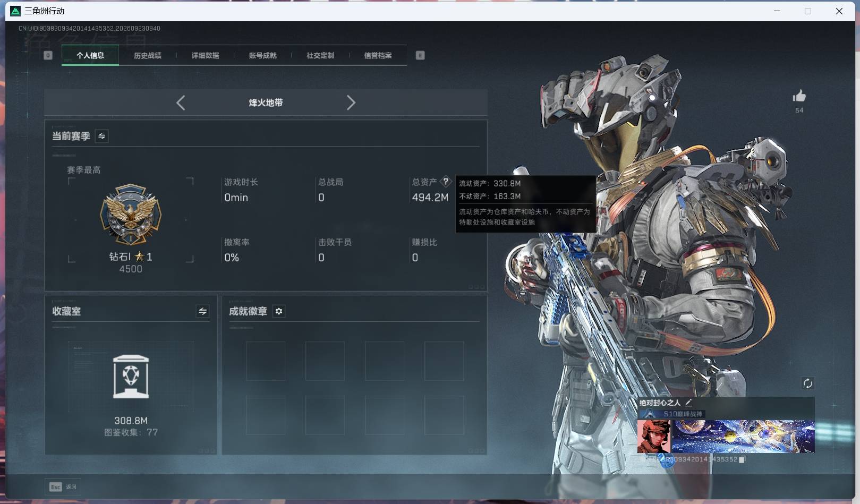Click the 钻石I rank eagle badge

(x=131, y=215)
